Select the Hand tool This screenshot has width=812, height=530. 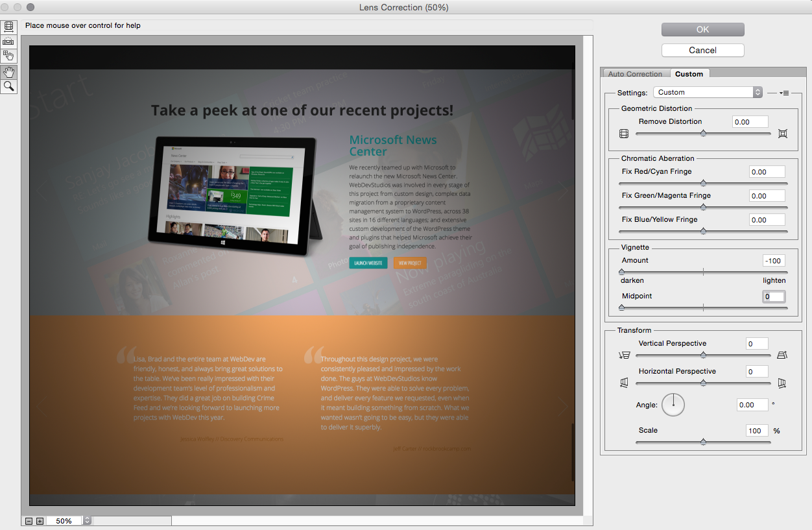pyautogui.click(x=8, y=71)
